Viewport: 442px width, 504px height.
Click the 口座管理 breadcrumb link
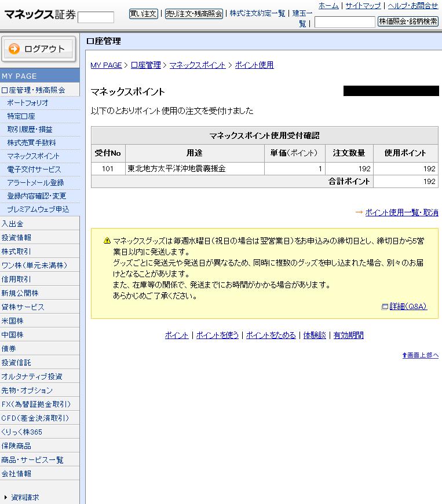pos(146,65)
